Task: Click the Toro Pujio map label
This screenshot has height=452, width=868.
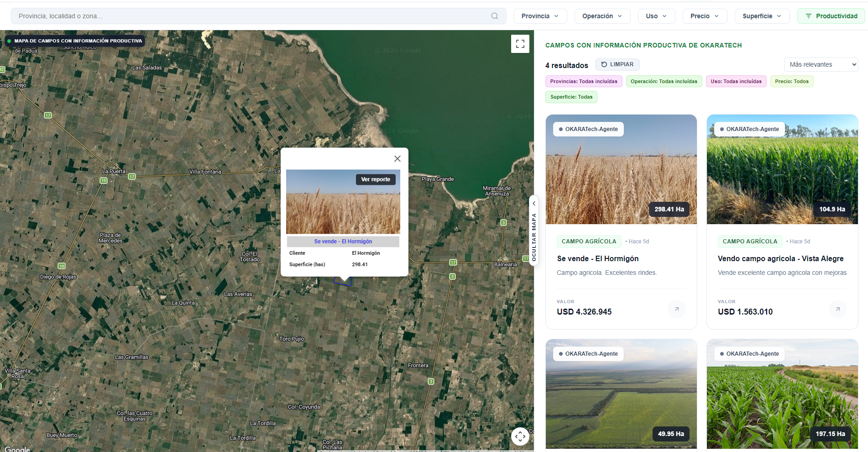Action: click(x=292, y=339)
